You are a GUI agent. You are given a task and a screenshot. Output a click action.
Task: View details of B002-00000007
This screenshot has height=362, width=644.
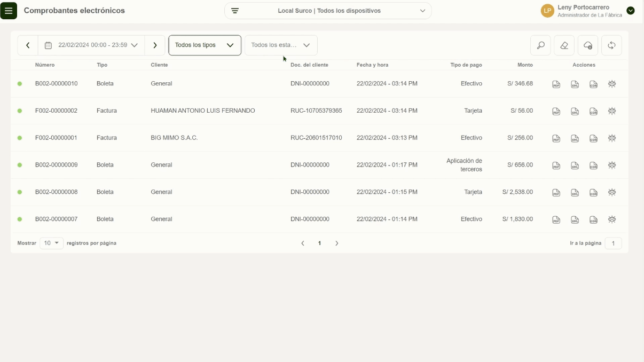point(612,219)
